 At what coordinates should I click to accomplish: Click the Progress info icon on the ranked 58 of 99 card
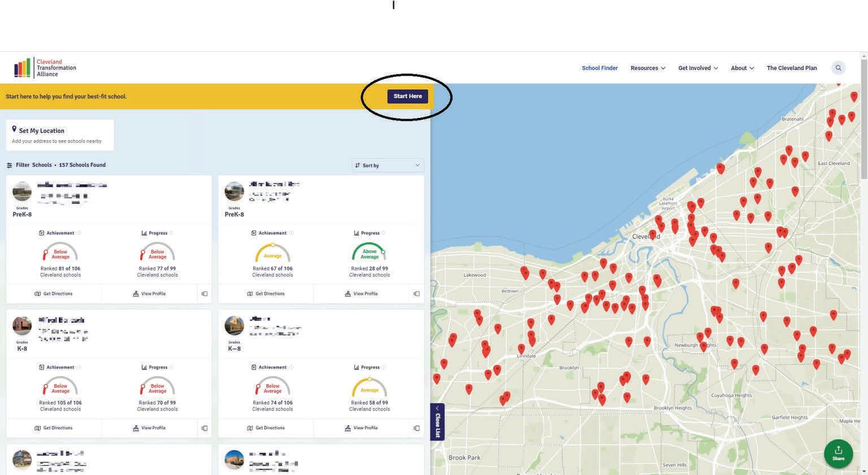tap(383, 368)
